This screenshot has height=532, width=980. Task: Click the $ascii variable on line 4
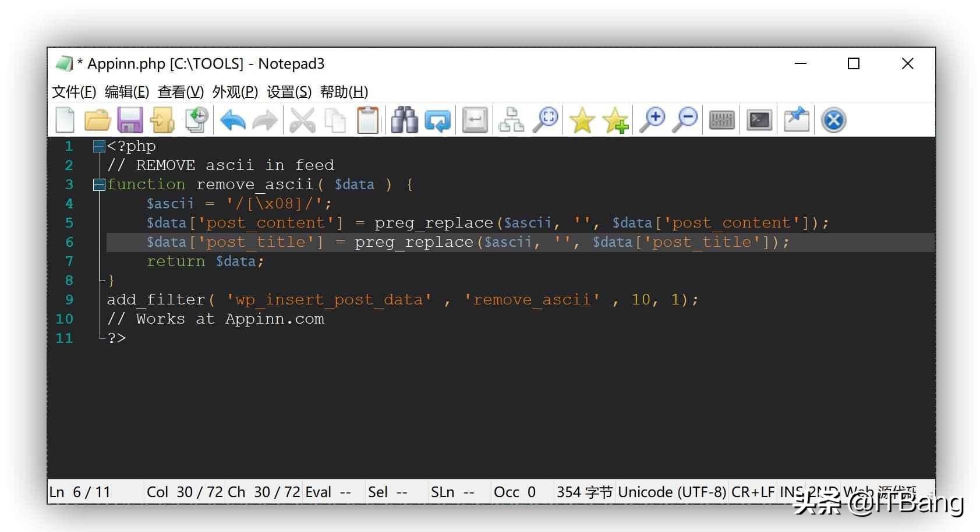click(170, 204)
